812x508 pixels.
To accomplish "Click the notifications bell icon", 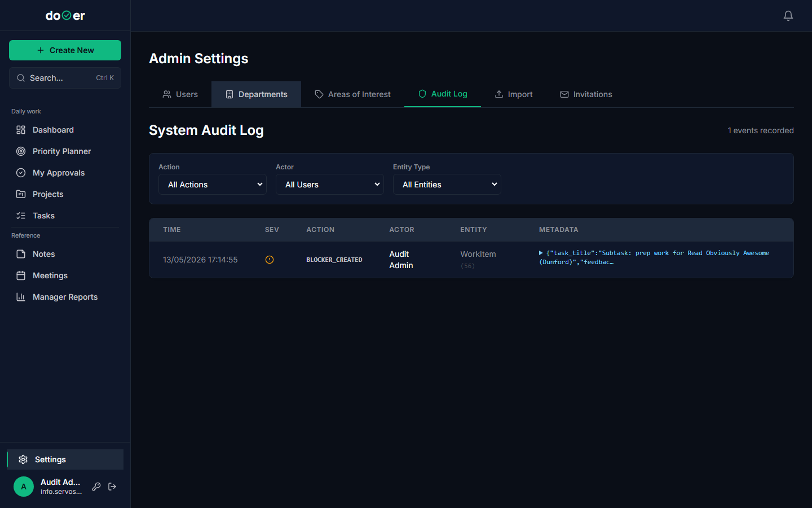I will [788, 16].
